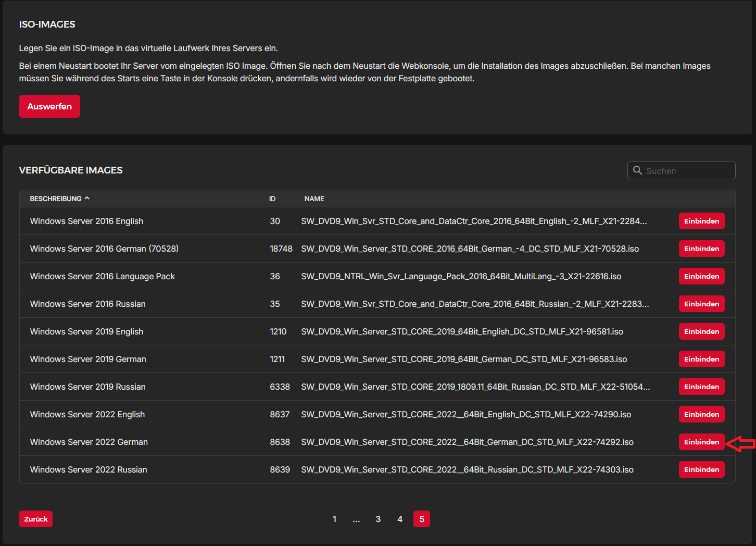Select the Windows Server 2022 Russian description
The height and width of the screenshot is (546, 756).
[x=89, y=469]
